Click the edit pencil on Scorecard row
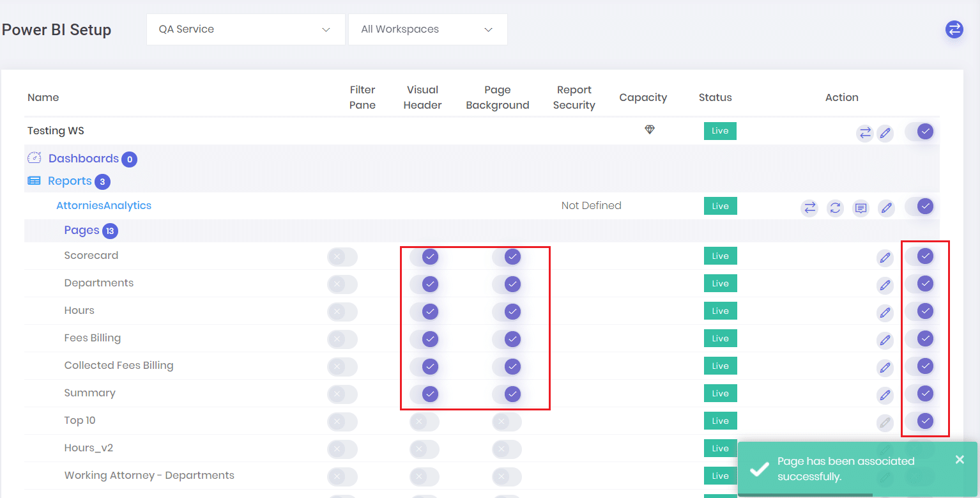The width and height of the screenshot is (980, 498). 885,258
